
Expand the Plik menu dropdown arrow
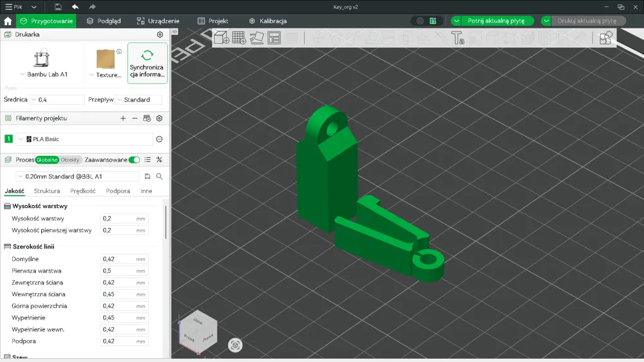click(34, 7)
